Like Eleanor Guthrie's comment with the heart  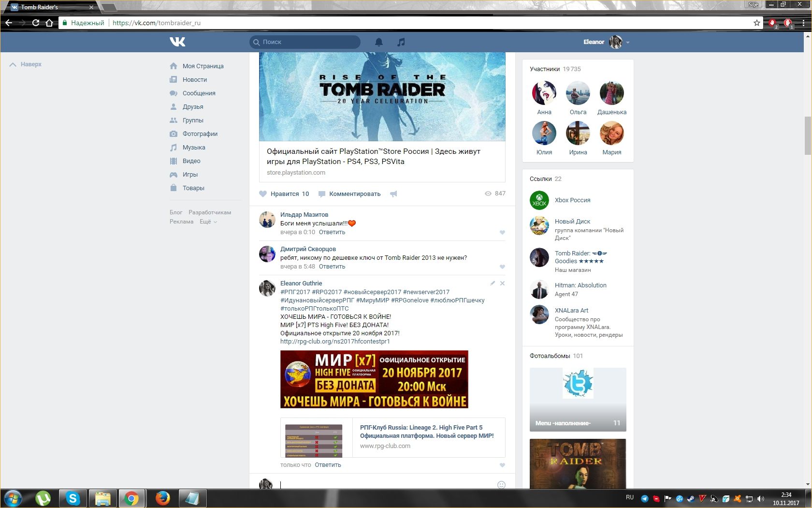click(502, 465)
